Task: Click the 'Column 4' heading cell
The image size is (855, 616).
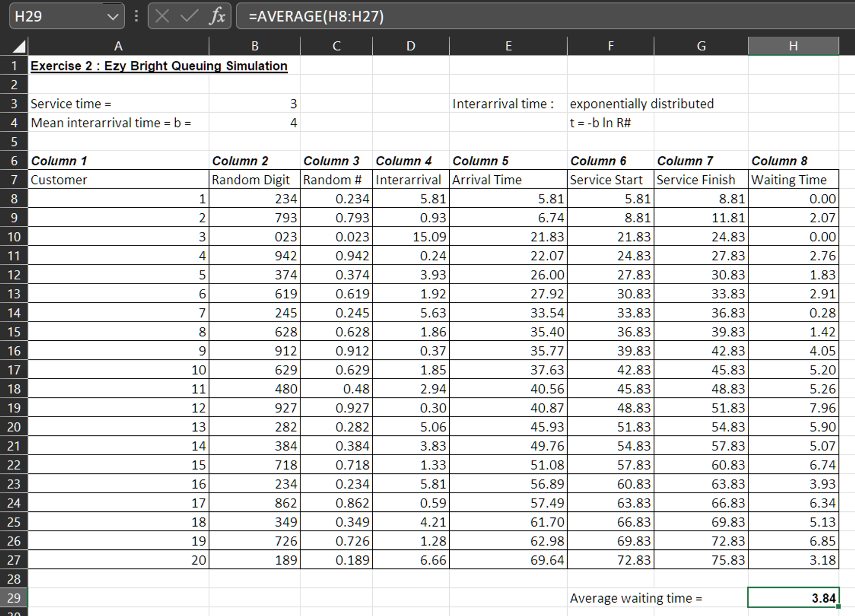Action: (x=411, y=161)
